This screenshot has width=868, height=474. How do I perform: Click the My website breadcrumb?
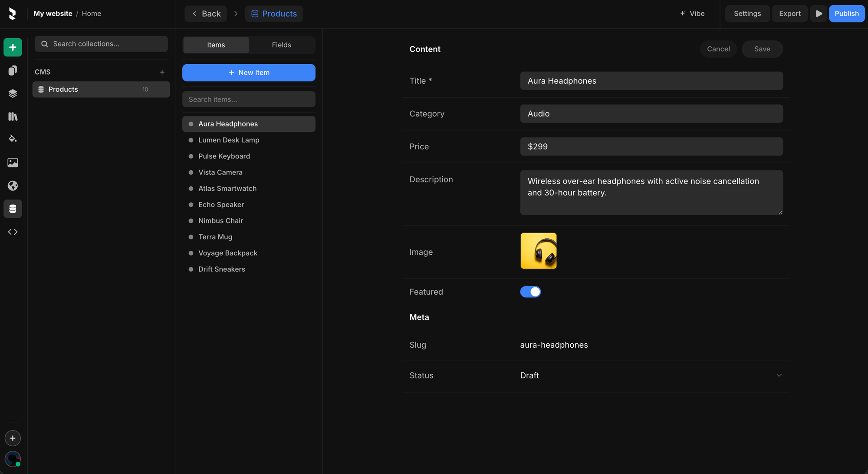53,13
